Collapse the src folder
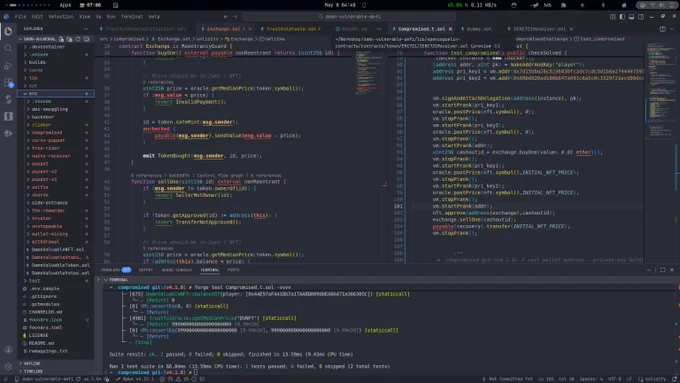 (x=56, y=94)
